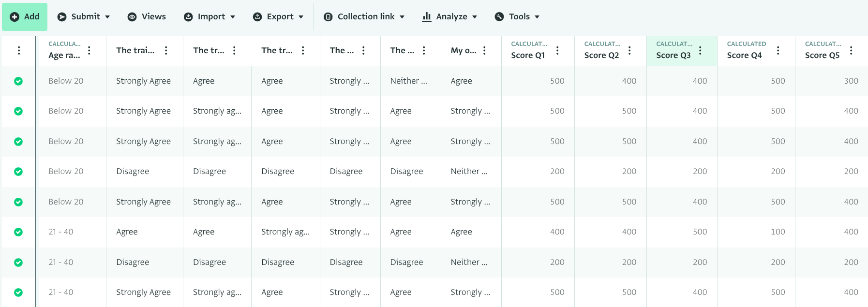
Task: Click the 'My o...' column options icon
Action: (484, 50)
